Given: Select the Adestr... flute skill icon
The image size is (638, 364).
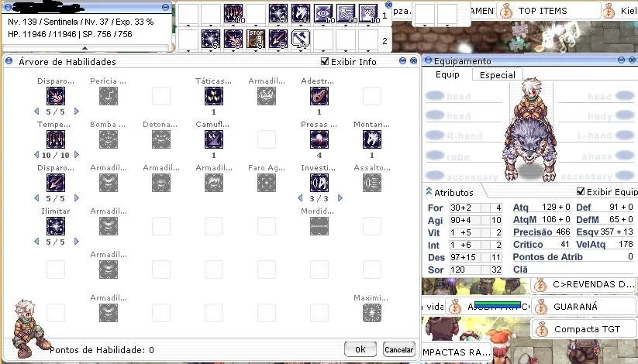Looking at the screenshot, I should coord(319,96).
